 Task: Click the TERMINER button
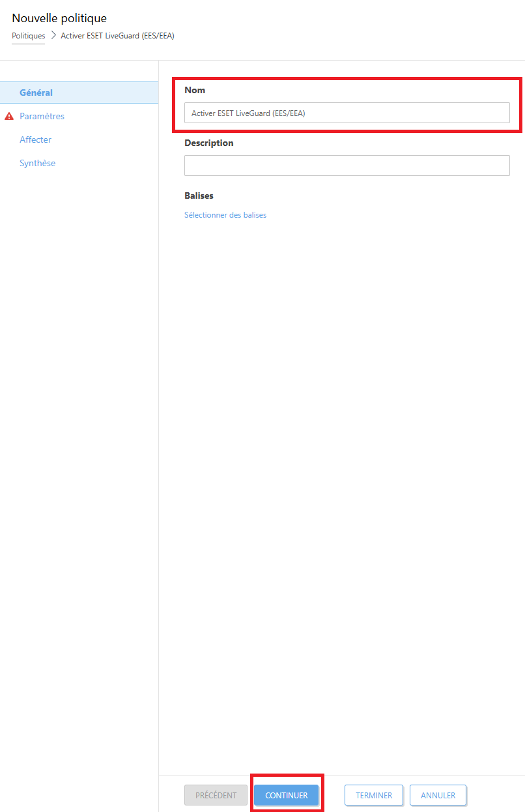pyautogui.click(x=374, y=795)
